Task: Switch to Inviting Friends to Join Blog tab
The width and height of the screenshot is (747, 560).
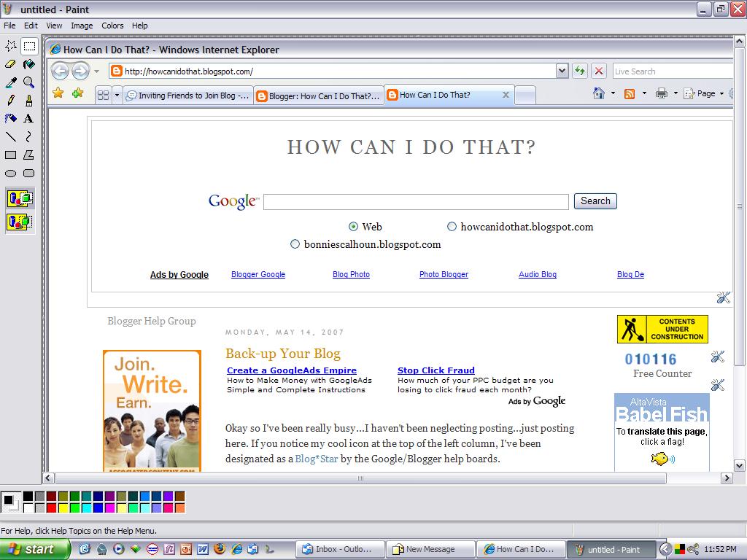Action: (187, 96)
